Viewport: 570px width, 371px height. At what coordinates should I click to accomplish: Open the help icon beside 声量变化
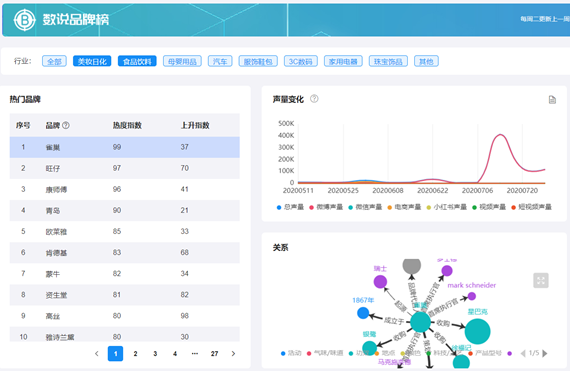314,98
